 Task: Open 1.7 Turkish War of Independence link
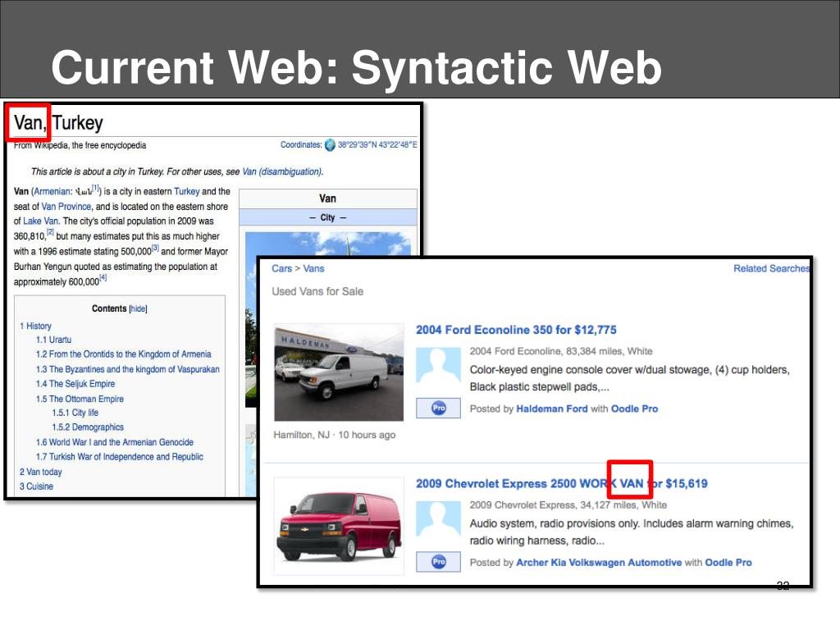120,456
